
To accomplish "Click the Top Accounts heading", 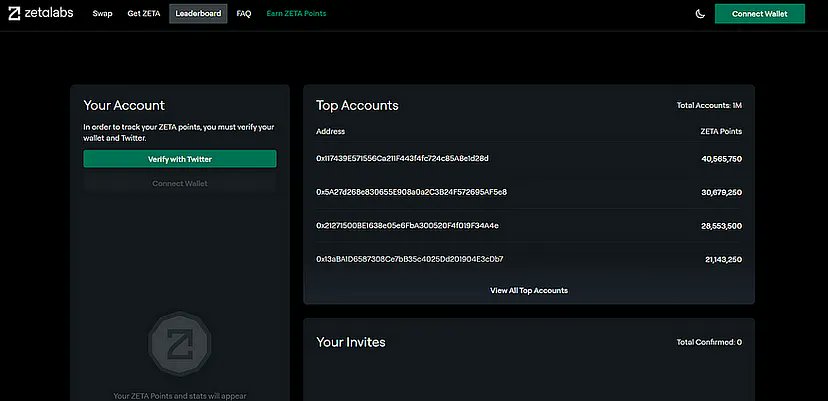I will click(357, 105).
